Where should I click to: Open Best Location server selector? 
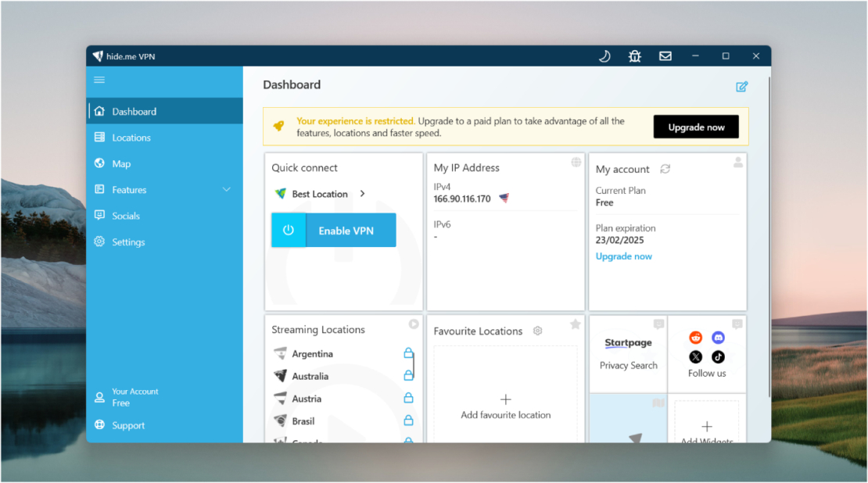[x=318, y=194]
